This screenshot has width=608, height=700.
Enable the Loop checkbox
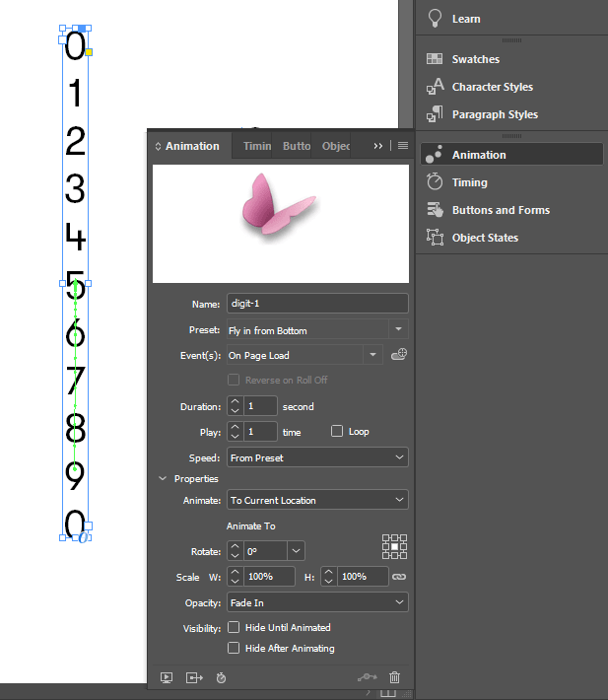click(337, 432)
